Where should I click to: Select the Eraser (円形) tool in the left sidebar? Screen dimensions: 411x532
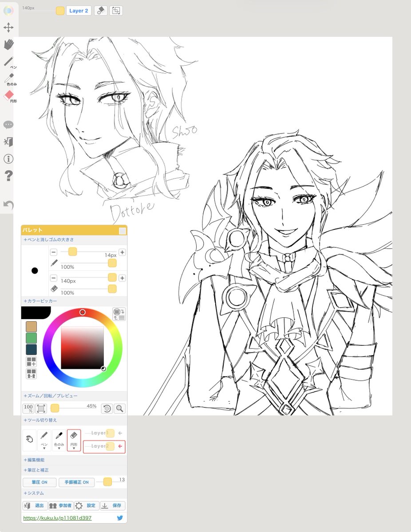pos(9,96)
